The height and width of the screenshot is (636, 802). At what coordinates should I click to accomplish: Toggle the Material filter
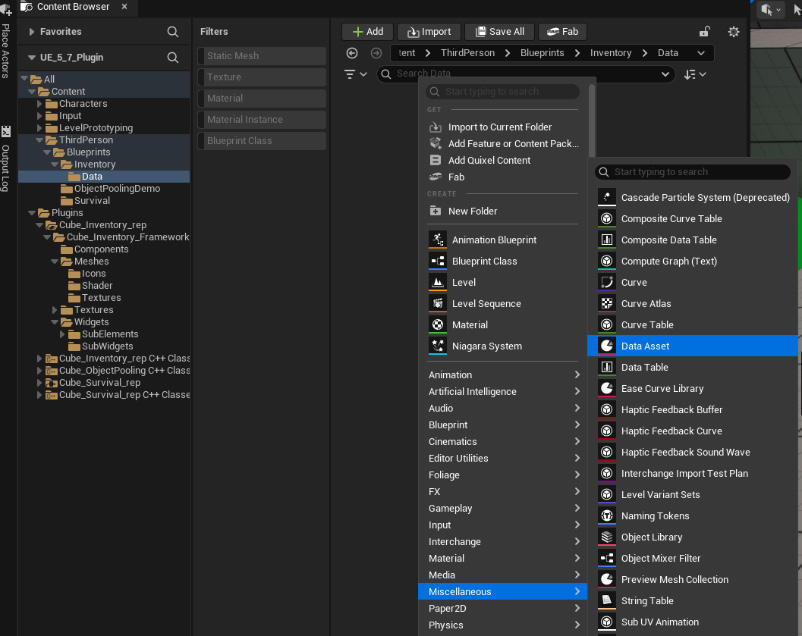[x=261, y=98]
